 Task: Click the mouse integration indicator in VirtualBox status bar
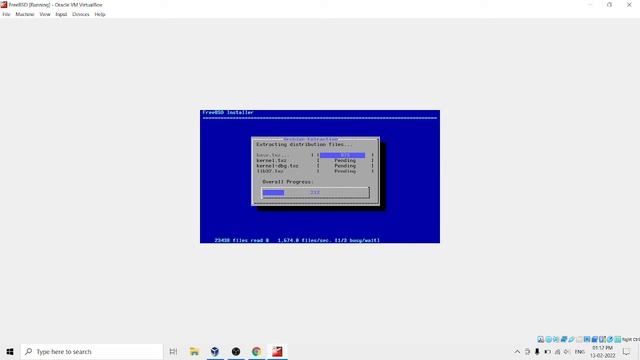click(610, 339)
